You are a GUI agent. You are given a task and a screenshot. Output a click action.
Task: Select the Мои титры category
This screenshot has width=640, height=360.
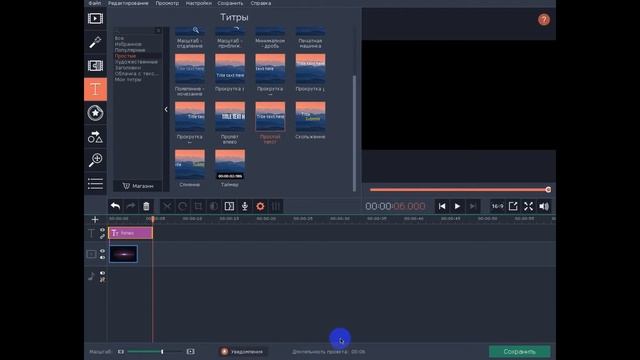(x=128, y=80)
